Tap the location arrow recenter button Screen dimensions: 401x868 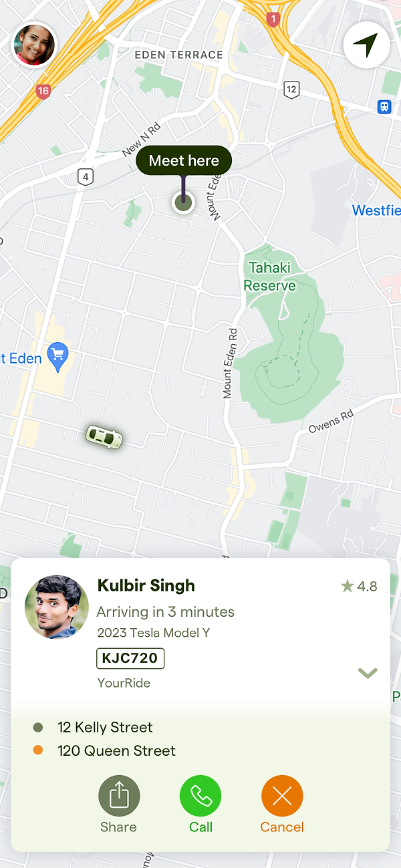point(366,45)
